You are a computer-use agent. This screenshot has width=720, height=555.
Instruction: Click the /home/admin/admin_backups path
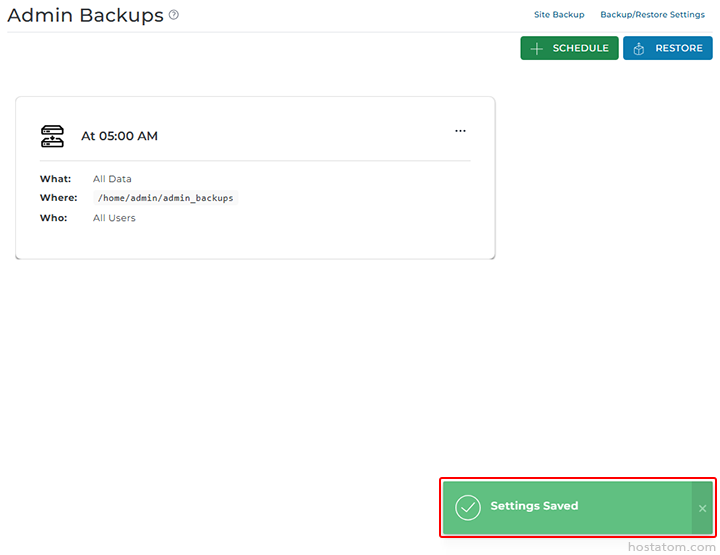(165, 198)
